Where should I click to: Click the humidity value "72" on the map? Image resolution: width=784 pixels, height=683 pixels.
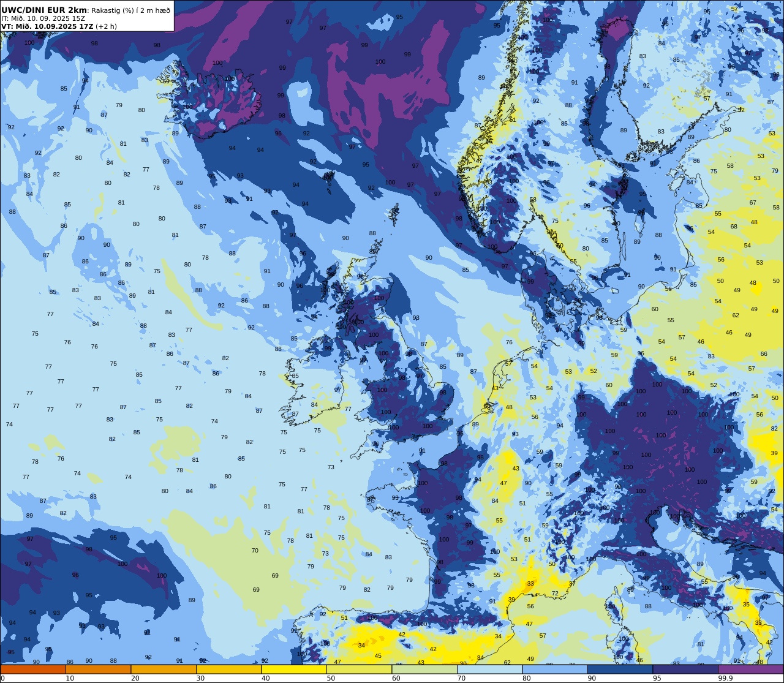point(555,594)
